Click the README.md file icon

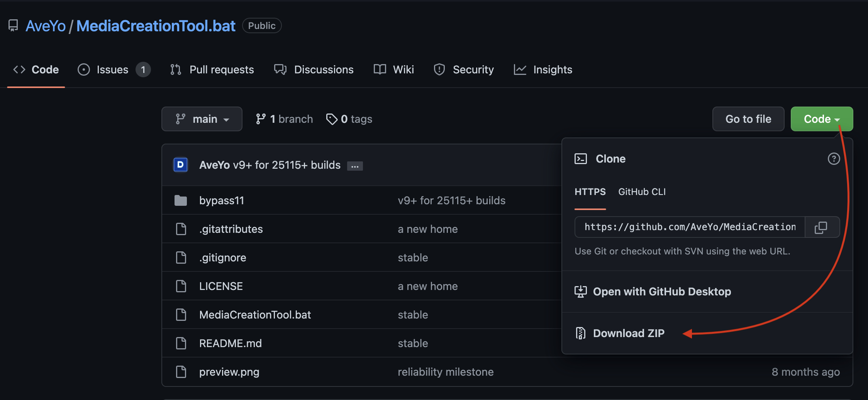[x=181, y=343]
